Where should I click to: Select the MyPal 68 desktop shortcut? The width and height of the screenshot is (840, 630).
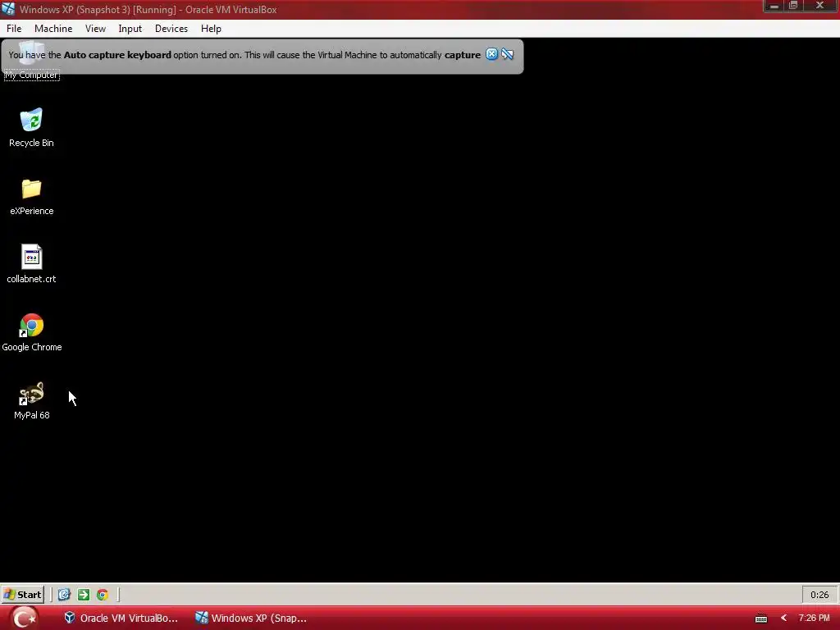(x=32, y=400)
